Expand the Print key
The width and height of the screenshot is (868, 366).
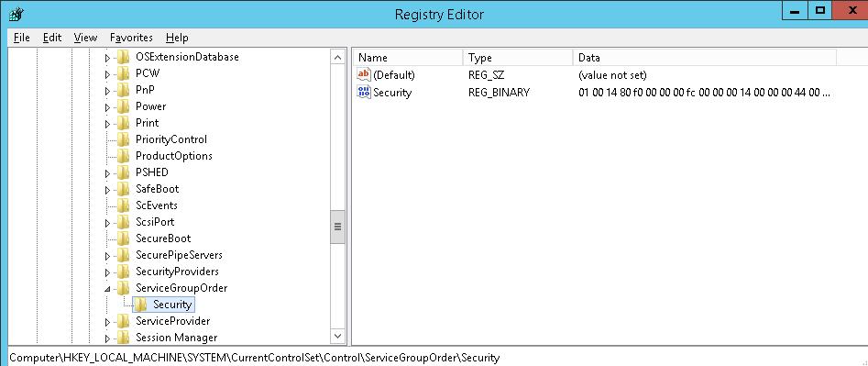pos(107,124)
